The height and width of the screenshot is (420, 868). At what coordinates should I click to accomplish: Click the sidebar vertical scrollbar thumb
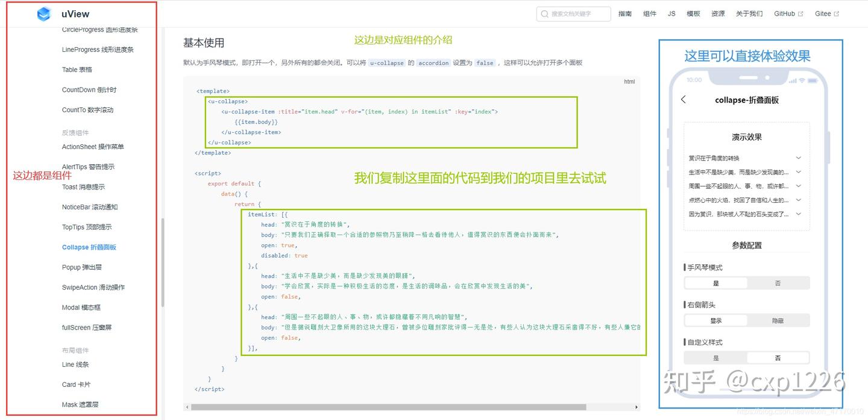[163, 262]
